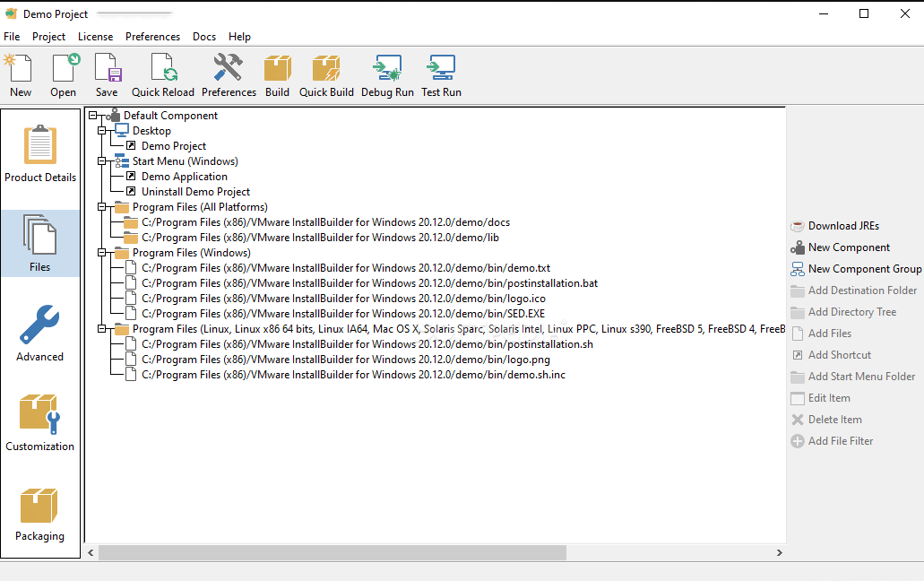Click Add Destination Folder
The image size is (924, 581).
coord(854,290)
